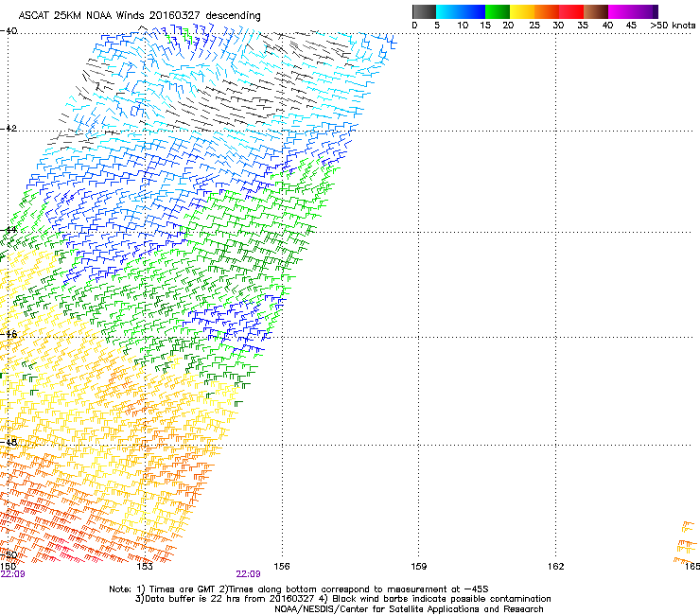Click the 'NOAA/NESDIS/Center for Satellite Applications' credit line
Screen dimensions: 700x615
point(409,609)
